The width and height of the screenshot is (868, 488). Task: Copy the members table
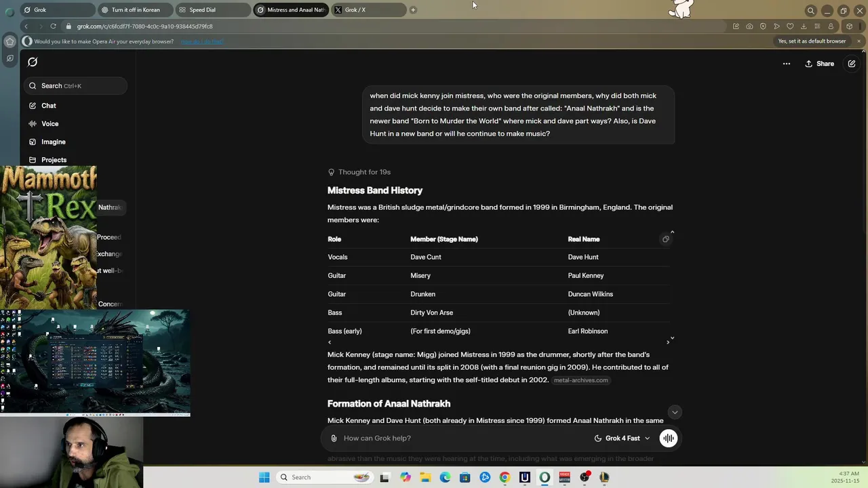(665, 239)
